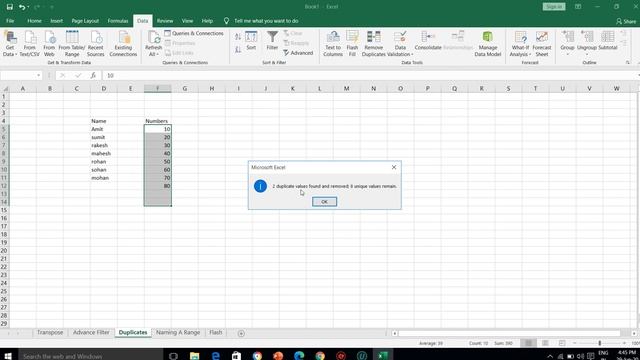
Task: Switch to the Insert ribbon tab
Action: click(56, 21)
